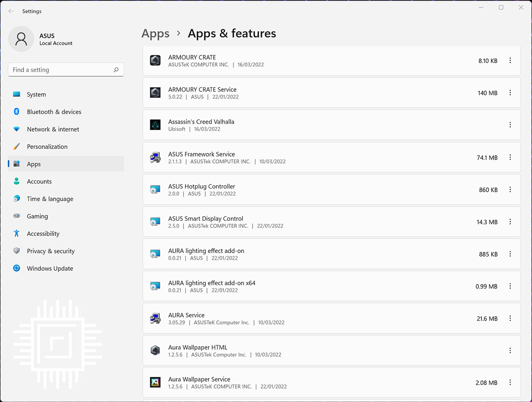The image size is (532, 402).
Task: Click the ASUS Smart Display Control icon
Action: point(155,222)
